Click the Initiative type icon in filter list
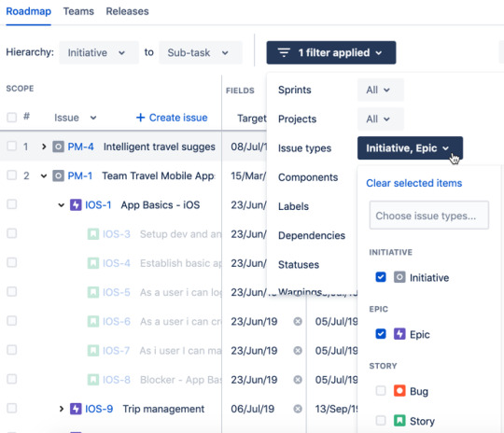This screenshot has width=504, height=433. [x=399, y=277]
